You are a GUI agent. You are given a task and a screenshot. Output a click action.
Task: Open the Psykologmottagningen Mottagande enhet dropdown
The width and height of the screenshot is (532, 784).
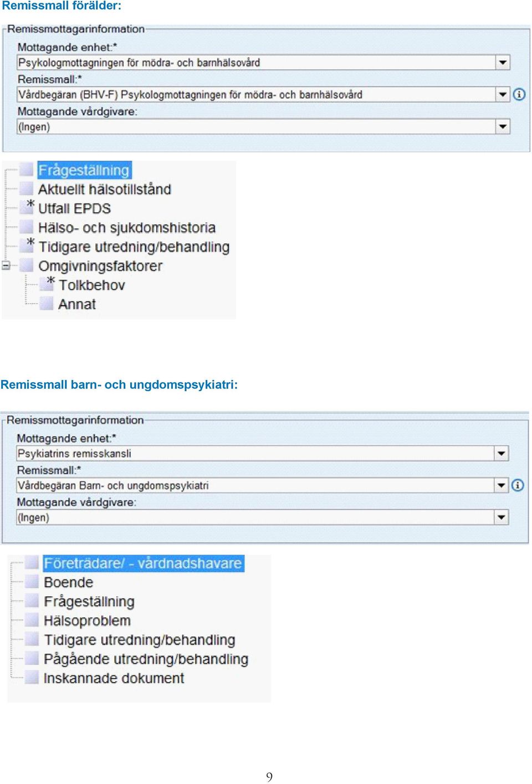click(x=503, y=63)
